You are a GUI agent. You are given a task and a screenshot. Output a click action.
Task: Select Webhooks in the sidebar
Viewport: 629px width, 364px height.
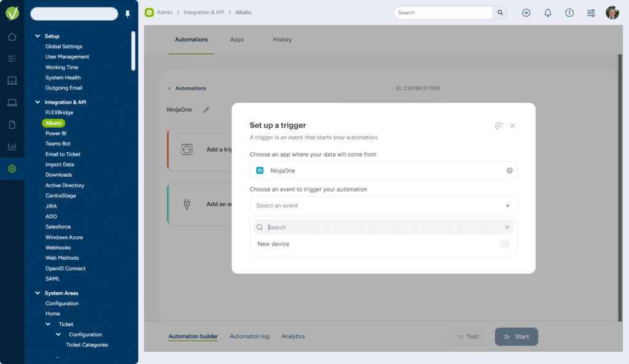point(58,247)
